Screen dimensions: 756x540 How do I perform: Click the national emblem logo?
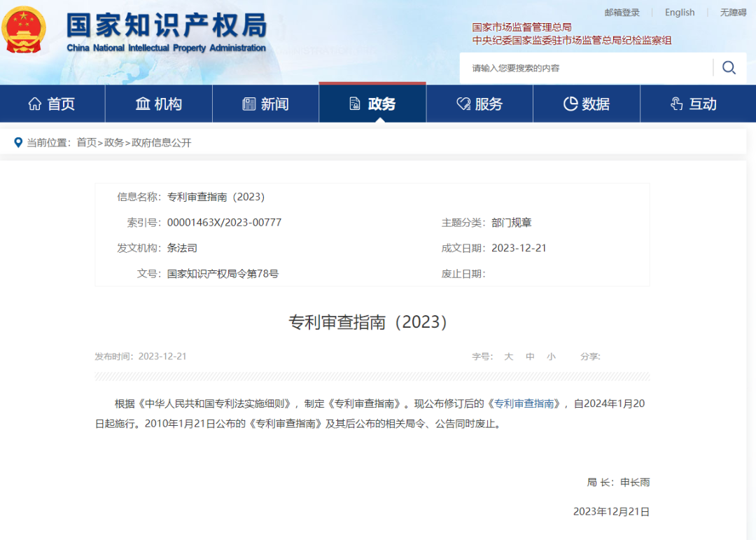[24, 30]
